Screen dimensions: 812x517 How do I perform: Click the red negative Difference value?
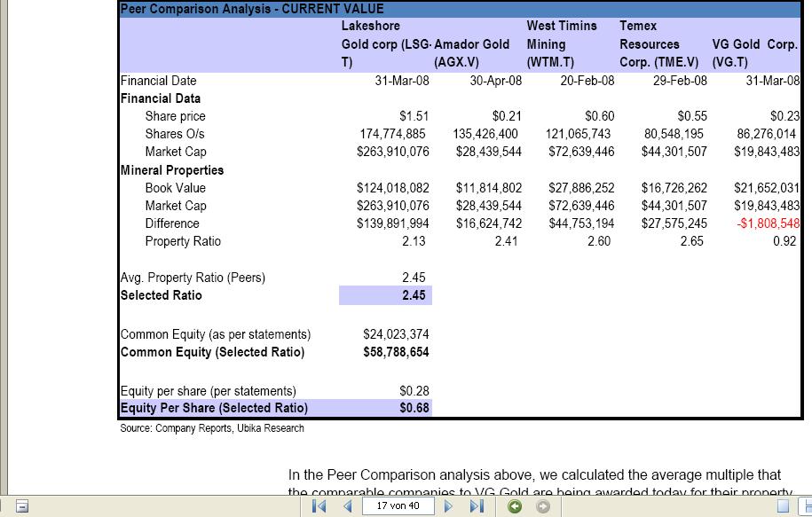click(x=768, y=223)
